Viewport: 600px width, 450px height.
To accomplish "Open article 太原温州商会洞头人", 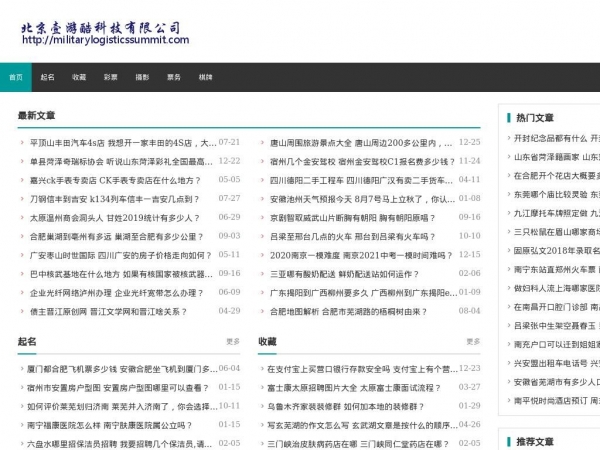I will coord(114,218).
